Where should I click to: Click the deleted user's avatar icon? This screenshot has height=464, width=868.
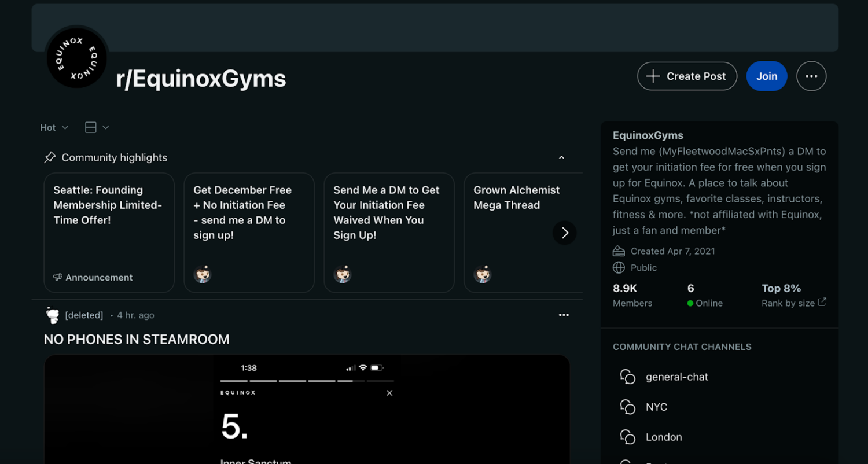[x=53, y=315]
